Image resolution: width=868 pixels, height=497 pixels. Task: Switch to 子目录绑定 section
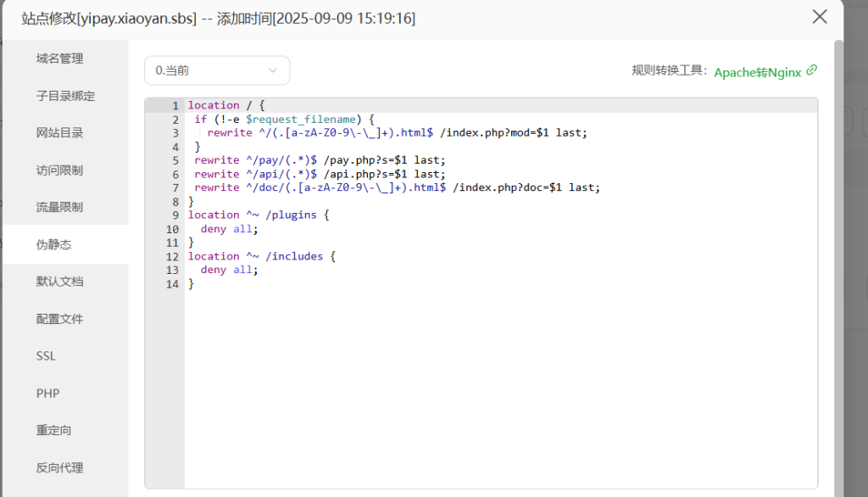click(65, 96)
